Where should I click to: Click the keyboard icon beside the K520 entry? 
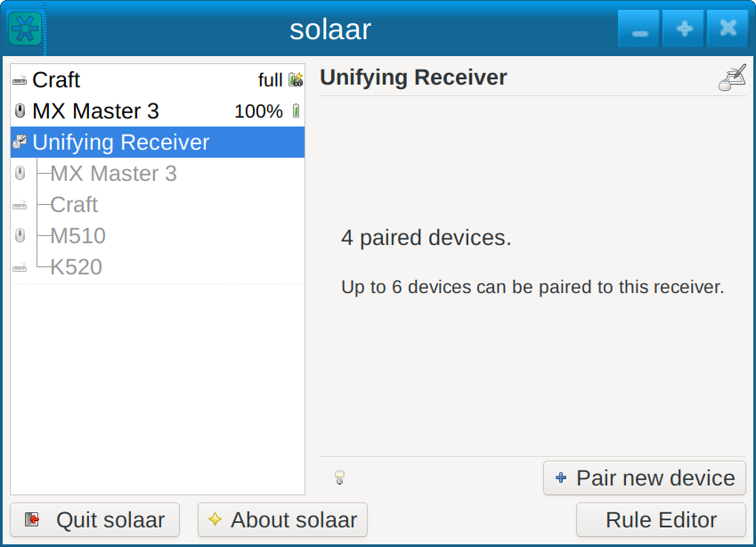pyautogui.click(x=20, y=266)
